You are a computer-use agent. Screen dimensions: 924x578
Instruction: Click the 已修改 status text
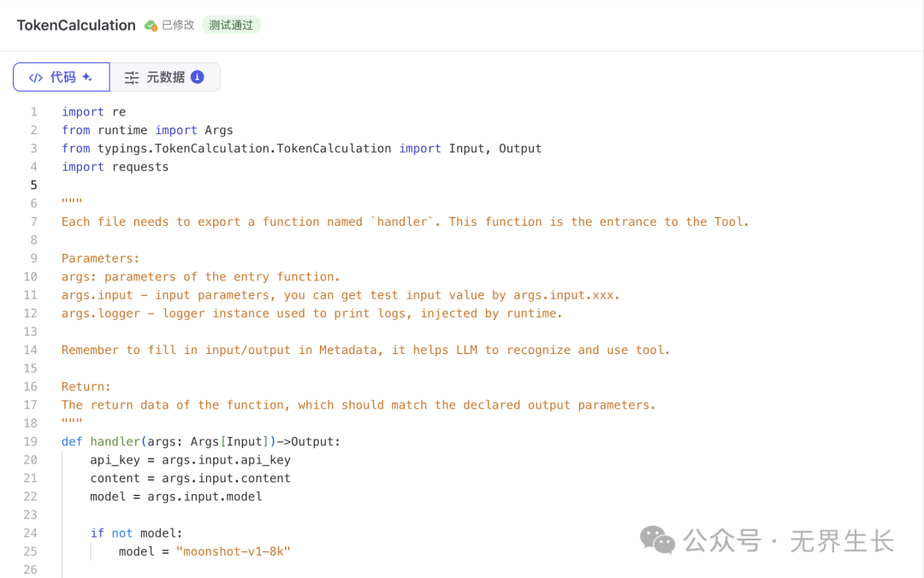[x=178, y=26]
